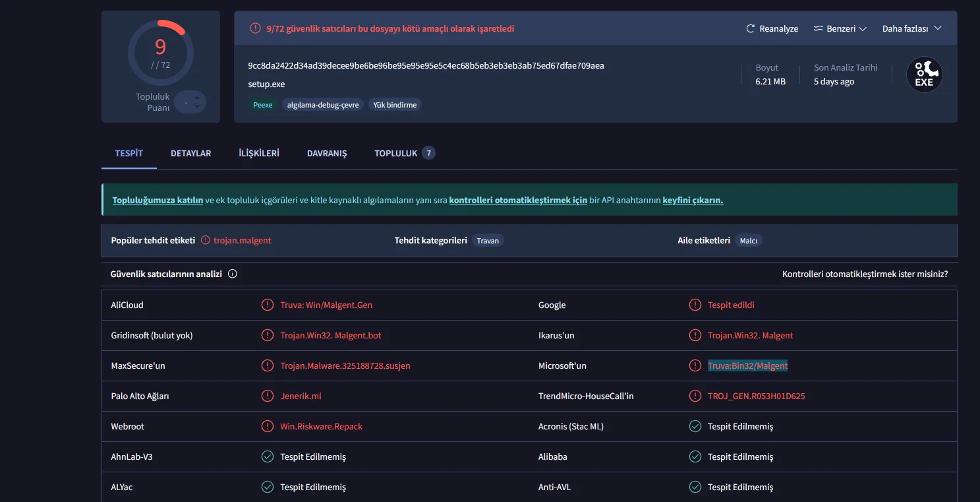Click the alert icon beside Google's Tespit edildi
The width and height of the screenshot is (980, 502).
point(695,305)
